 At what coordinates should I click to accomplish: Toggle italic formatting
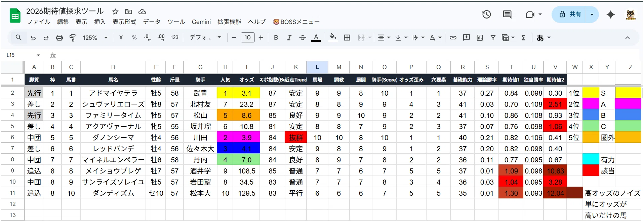(x=289, y=38)
